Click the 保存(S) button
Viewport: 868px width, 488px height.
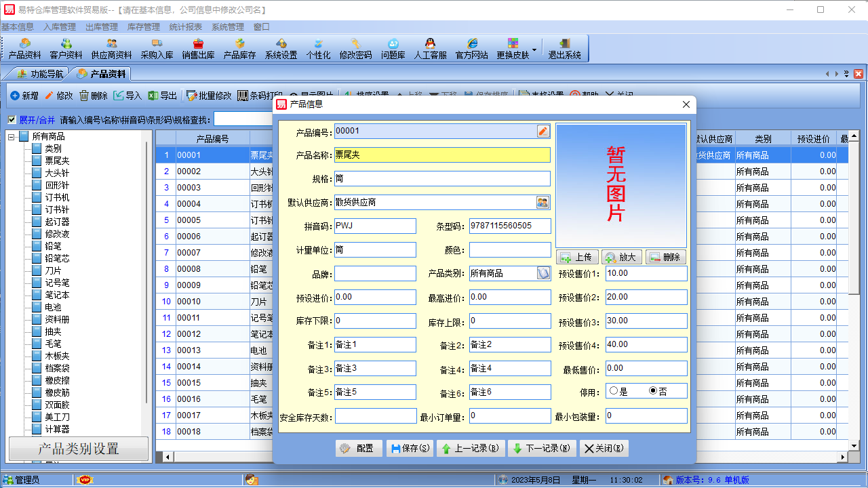409,448
